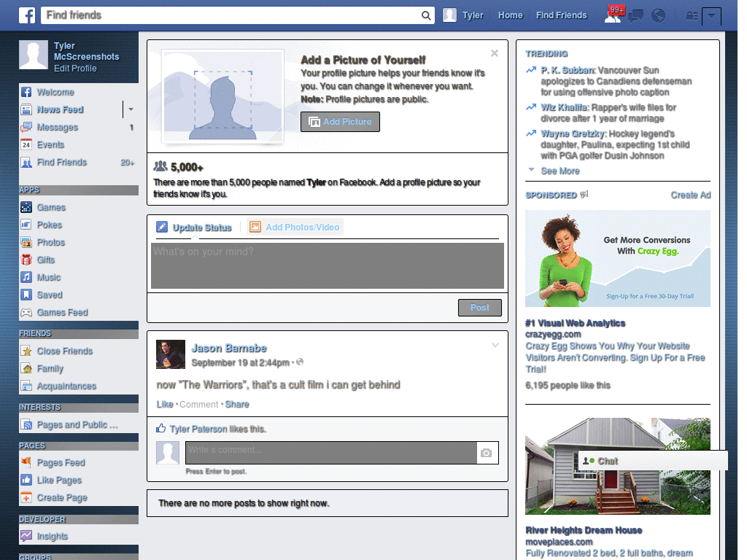Open privacy shortcuts lock icon
The image size is (747, 560).
[x=692, y=16]
